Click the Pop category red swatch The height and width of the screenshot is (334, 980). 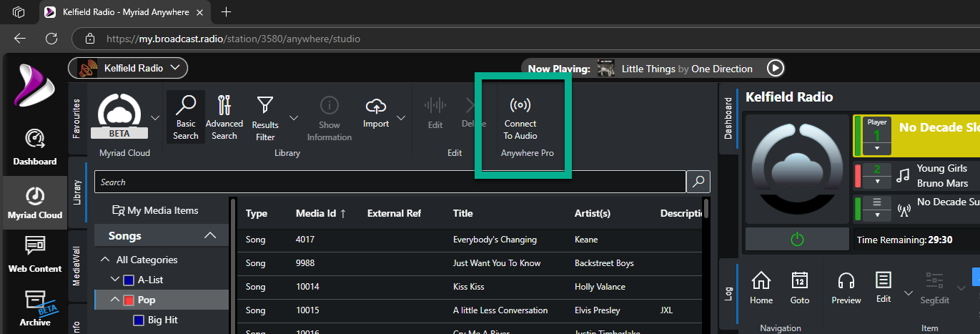click(x=129, y=300)
